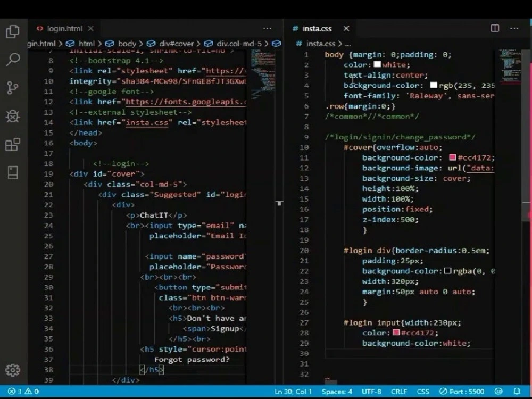Click the warnings count in status bar
Screen dimensions: 532x399
32,391
